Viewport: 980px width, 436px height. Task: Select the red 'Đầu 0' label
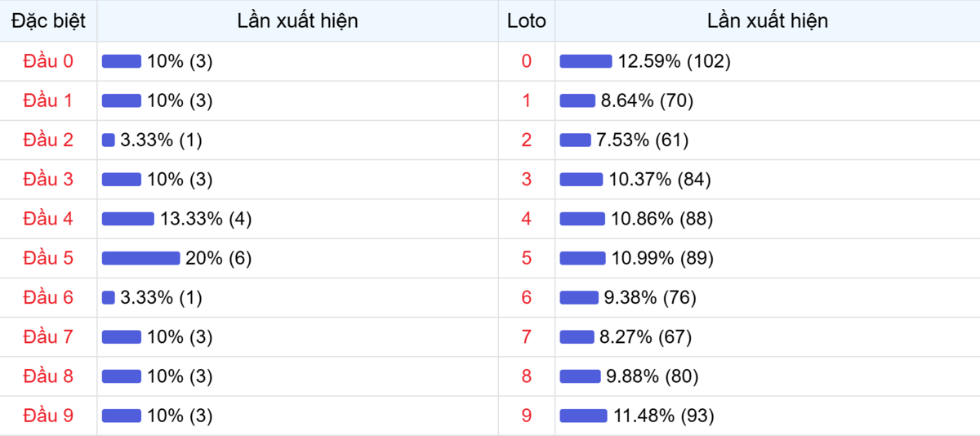pos(48,61)
